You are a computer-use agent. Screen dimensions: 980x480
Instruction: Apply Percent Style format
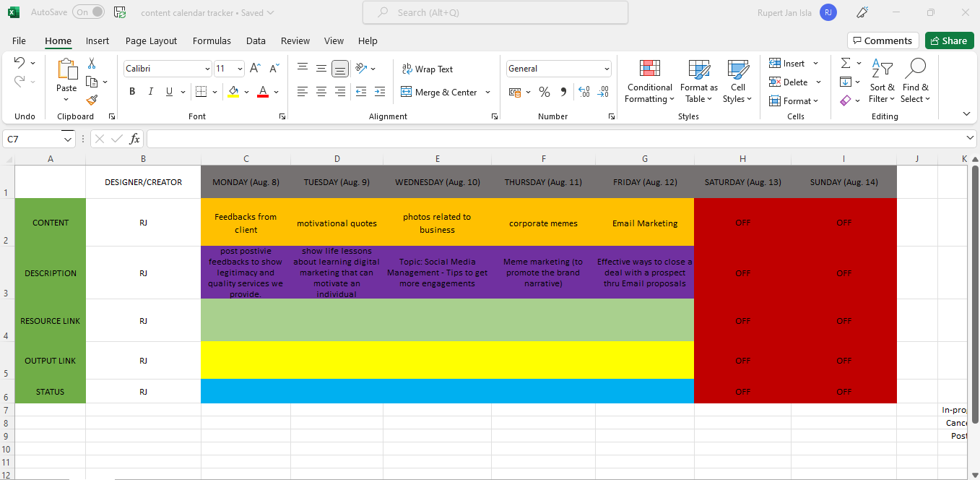[545, 92]
